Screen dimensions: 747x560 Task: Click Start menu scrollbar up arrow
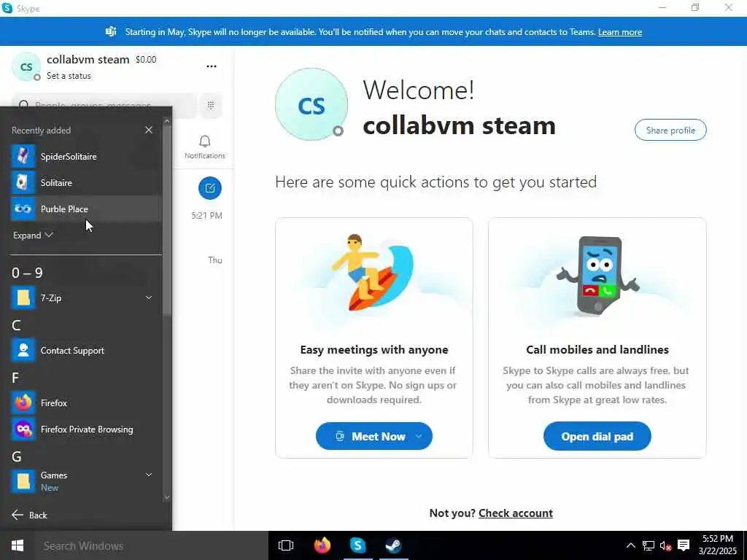click(x=167, y=122)
